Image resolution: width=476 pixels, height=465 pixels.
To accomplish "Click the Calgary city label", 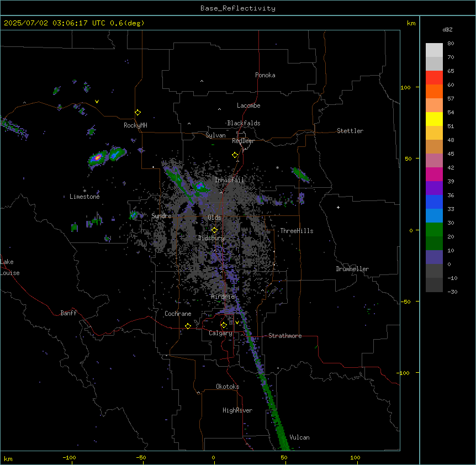I will point(220,333).
